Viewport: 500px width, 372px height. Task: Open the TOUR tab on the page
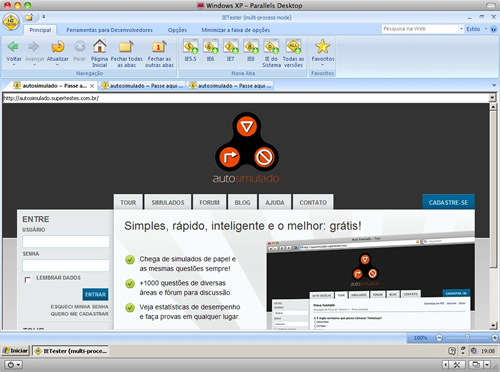click(x=128, y=202)
